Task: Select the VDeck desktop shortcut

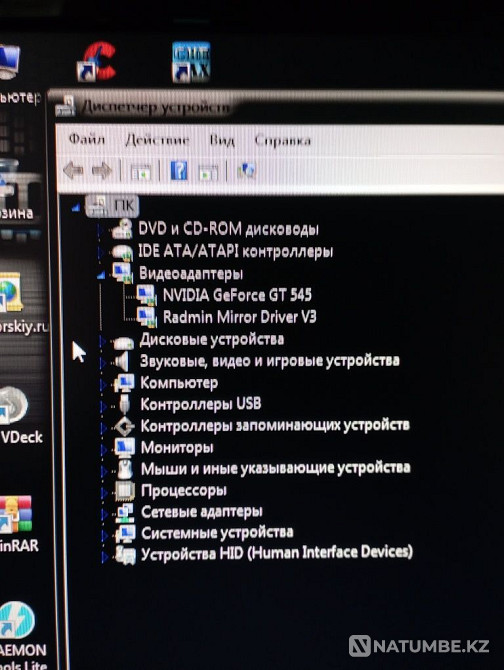Action: [x=18, y=417]
